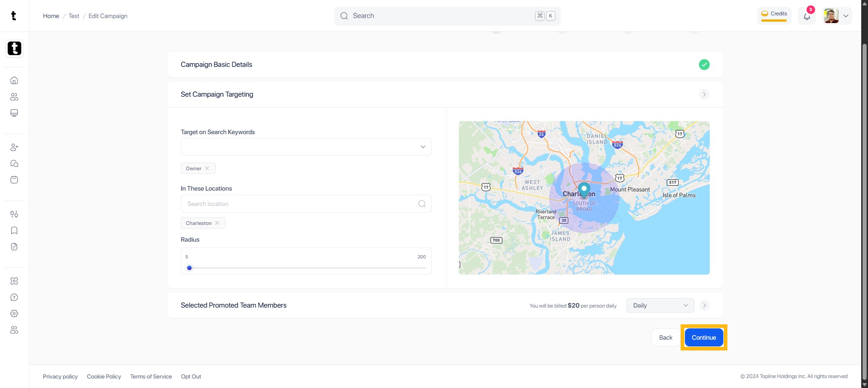Open the question-mark help icon in the sidebar
The width and height of the screenshot is (868, 388).
point(14,297)
